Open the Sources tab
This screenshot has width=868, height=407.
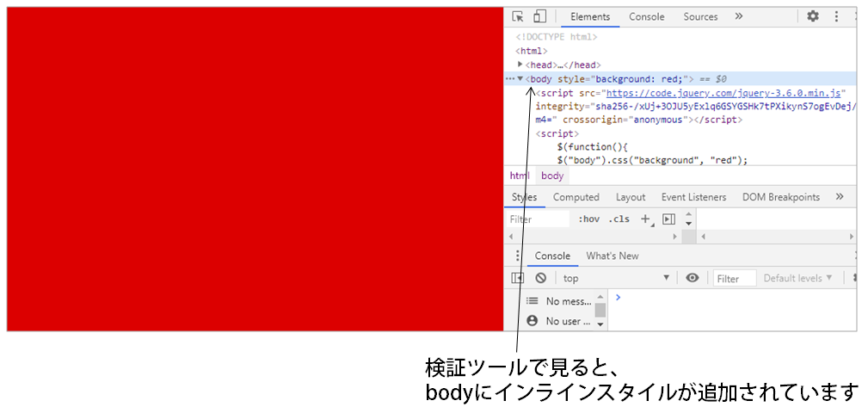pos(700,16)
